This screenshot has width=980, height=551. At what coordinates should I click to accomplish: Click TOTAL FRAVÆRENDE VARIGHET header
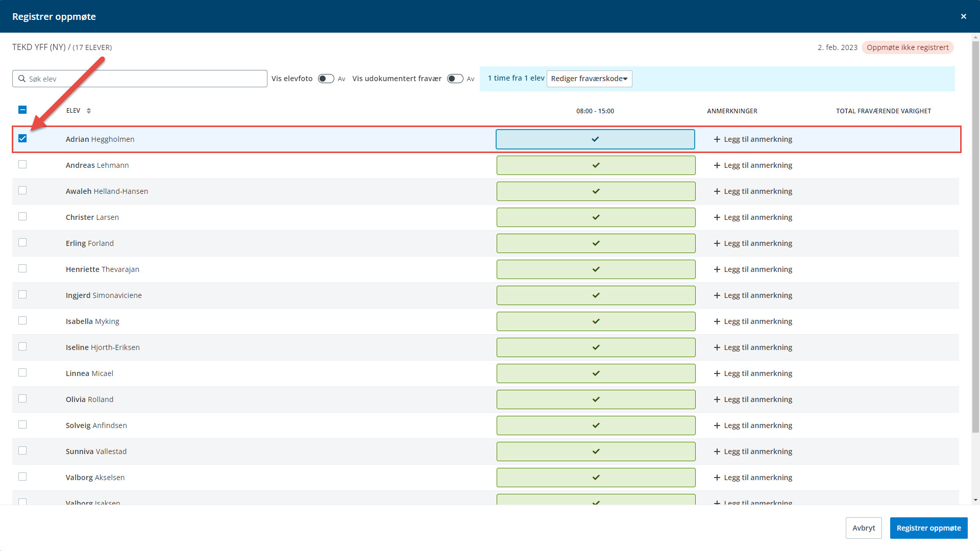884,111
